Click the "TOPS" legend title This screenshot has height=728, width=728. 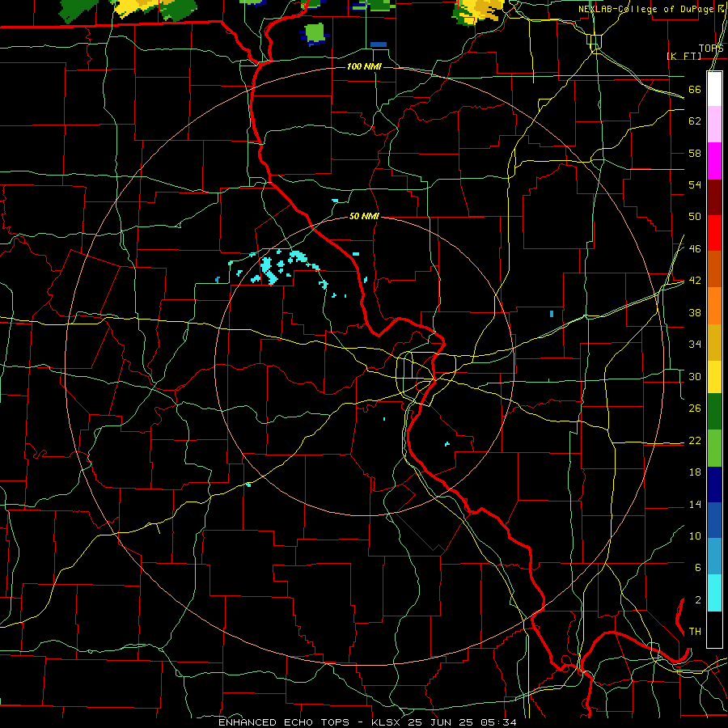[711, 49]
